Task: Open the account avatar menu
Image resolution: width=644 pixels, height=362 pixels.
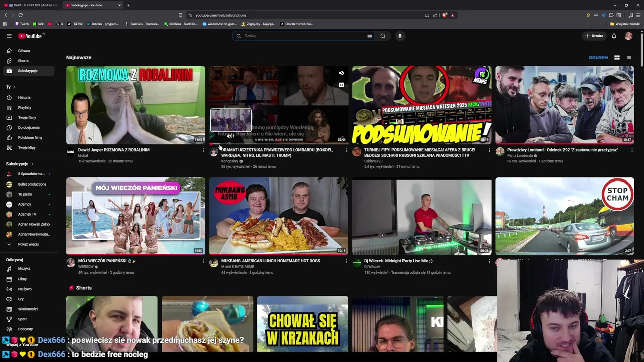Action: 628,36
